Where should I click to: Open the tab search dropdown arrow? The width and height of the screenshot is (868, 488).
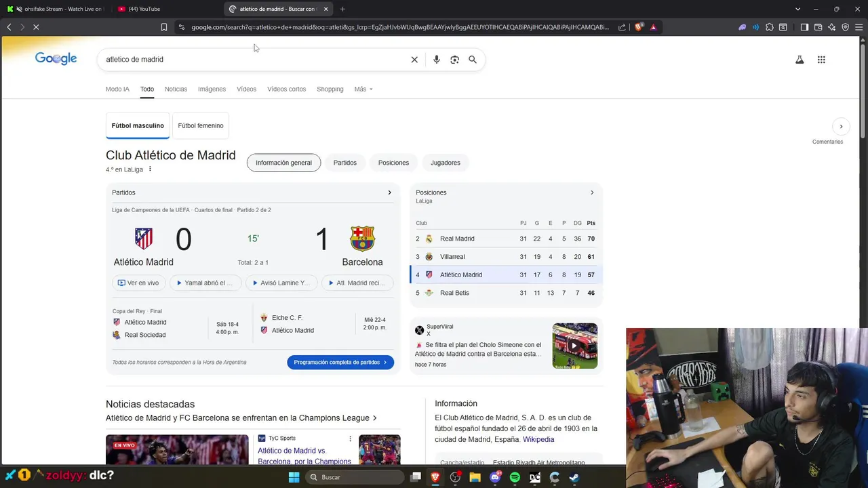[797, 9]
